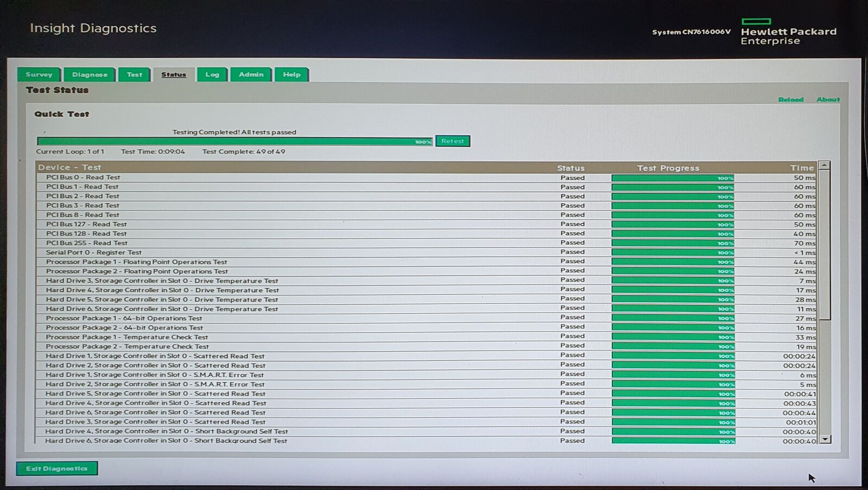Select the Status tab
The width and height of the screenshot is (868, 490).
point(173,74)
